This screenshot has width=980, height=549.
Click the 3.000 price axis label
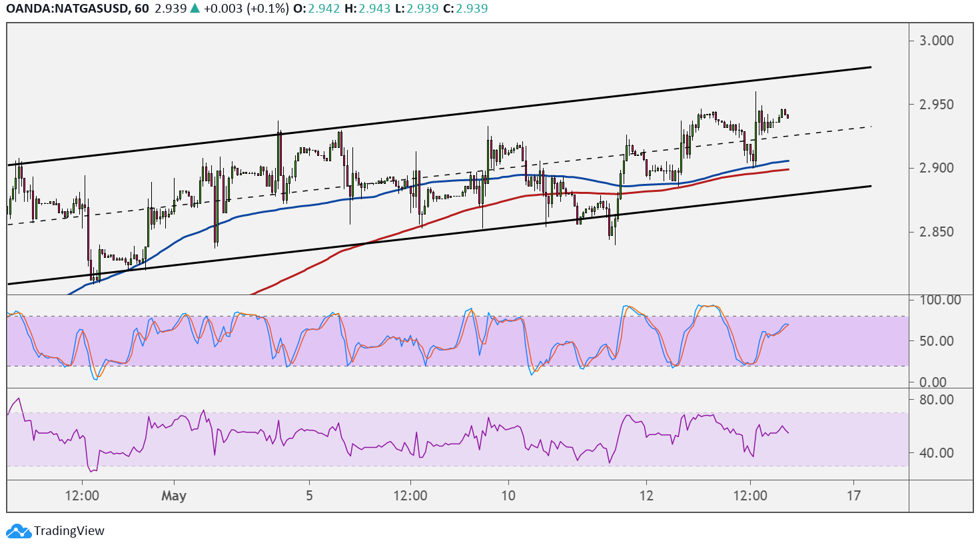[x=937, y=41]
